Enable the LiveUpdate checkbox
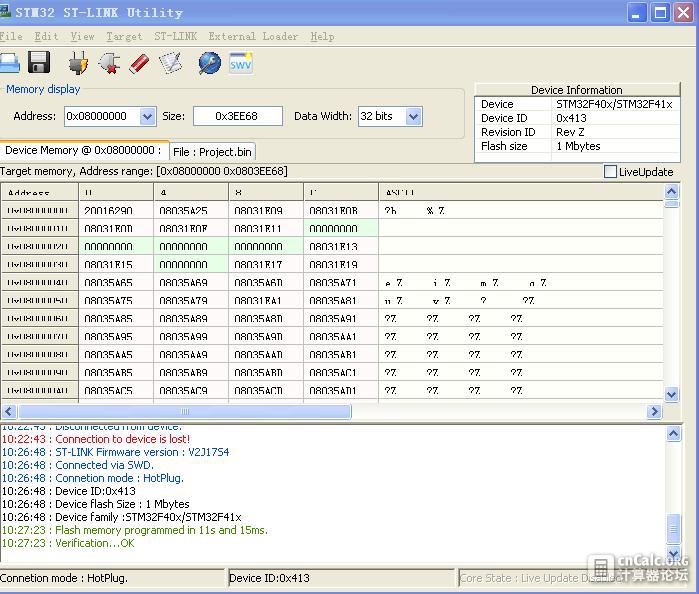The height and width of the screenshot is (594, 699). pos(610,172)
